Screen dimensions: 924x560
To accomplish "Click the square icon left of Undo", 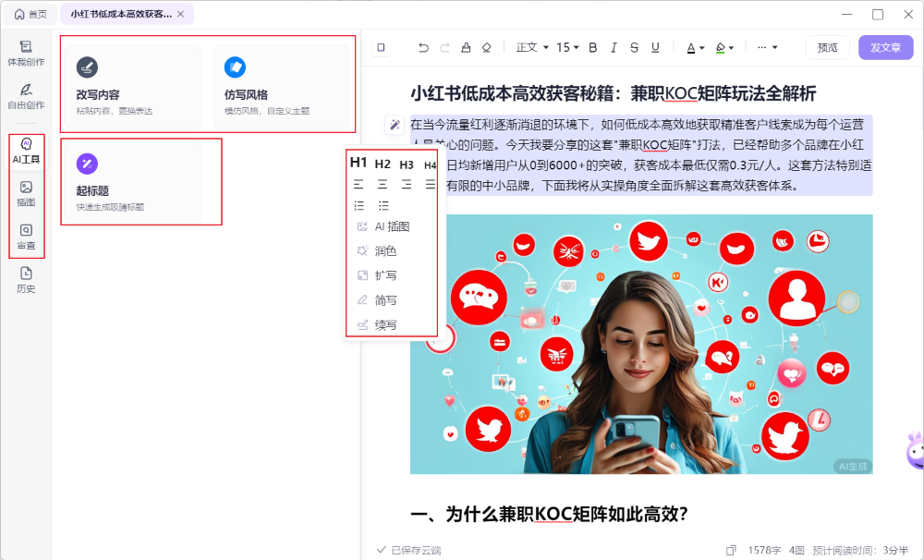I will pyautogui.click(x=382, y=47).
